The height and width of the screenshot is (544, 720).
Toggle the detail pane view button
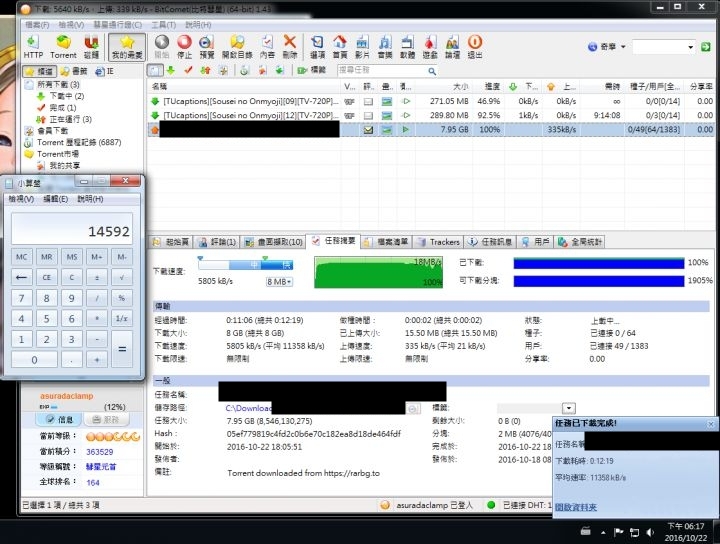[155, 70]
